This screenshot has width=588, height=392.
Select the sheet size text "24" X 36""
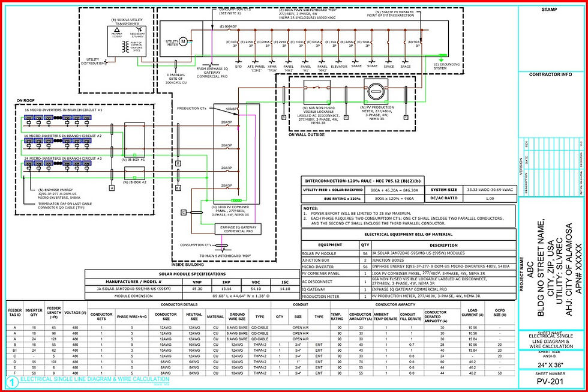point(550,365)
